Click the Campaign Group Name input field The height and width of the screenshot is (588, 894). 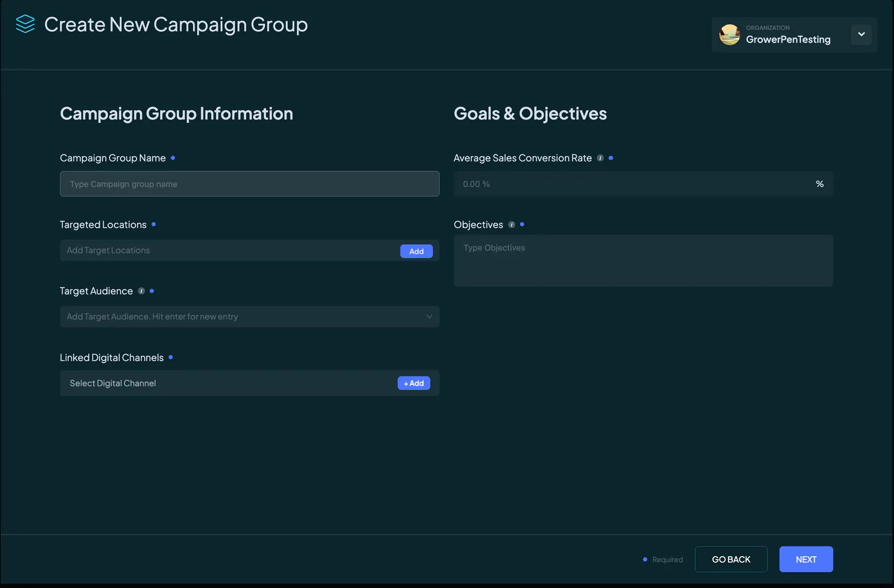pyautogui.click(x=250, y=184)
